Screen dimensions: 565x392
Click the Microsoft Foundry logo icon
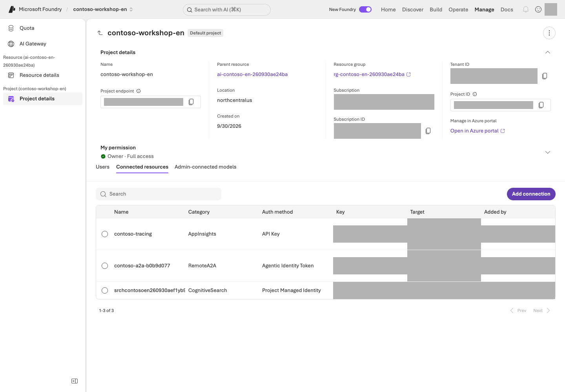pyautogui.click(x=12, y=9)
